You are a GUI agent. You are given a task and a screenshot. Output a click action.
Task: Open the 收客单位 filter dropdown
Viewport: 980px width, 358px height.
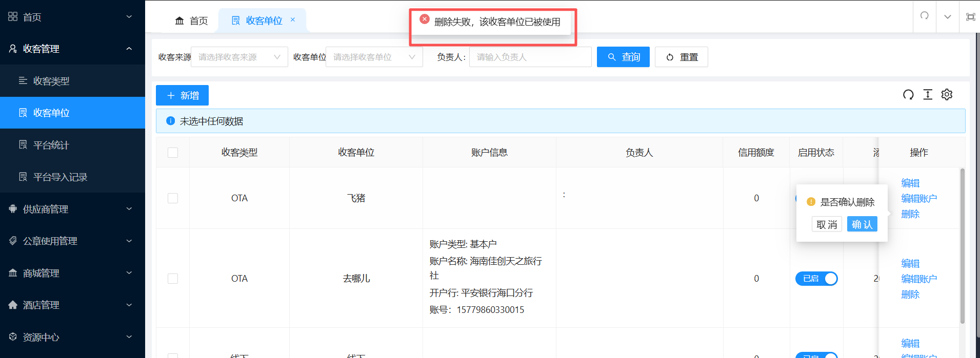[x=374, y=57]
